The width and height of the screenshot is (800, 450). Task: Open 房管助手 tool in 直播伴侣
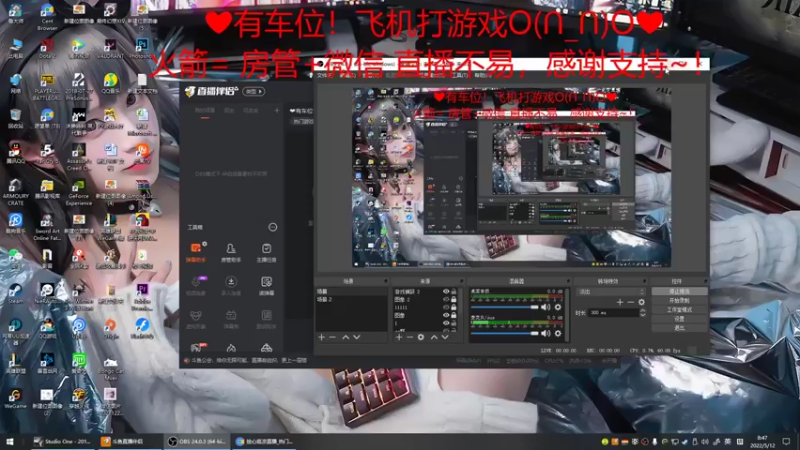pyautogui.click(x=231, y=253)
